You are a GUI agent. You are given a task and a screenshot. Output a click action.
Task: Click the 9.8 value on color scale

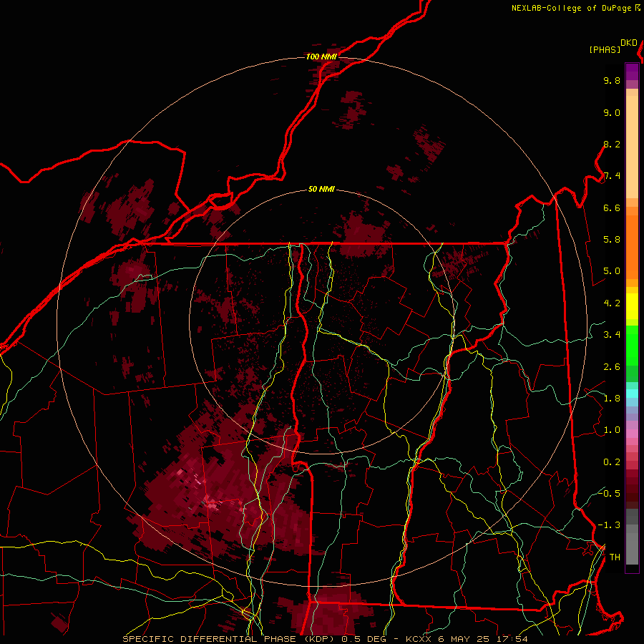coord(612,80)
